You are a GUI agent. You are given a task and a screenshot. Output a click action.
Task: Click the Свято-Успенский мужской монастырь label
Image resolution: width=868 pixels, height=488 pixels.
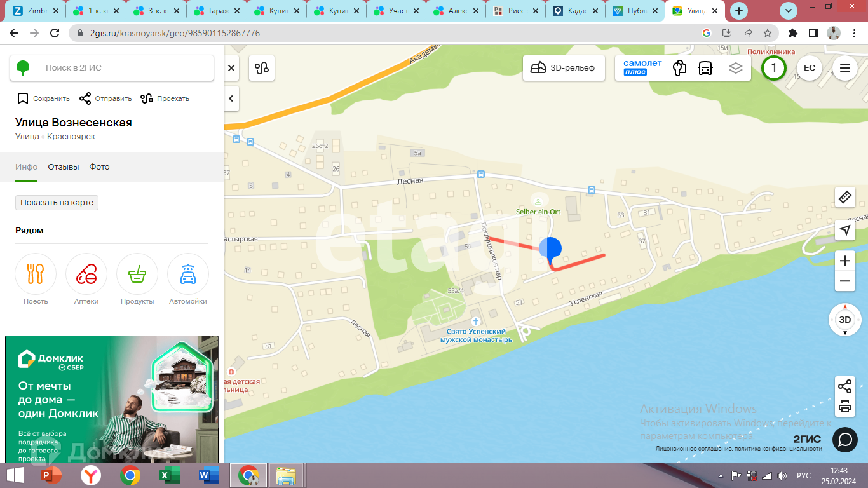[x=476, y=335]
